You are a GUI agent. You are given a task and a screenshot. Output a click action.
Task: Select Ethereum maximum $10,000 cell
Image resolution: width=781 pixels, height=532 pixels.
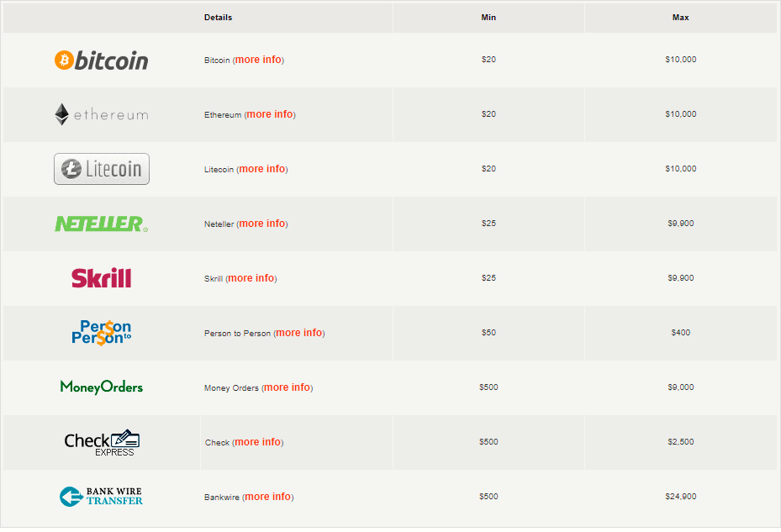point(680,114)
